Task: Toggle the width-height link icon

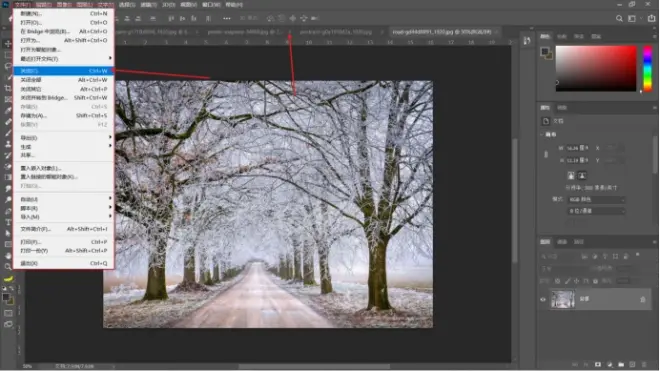Action: [x=546, y=154]
